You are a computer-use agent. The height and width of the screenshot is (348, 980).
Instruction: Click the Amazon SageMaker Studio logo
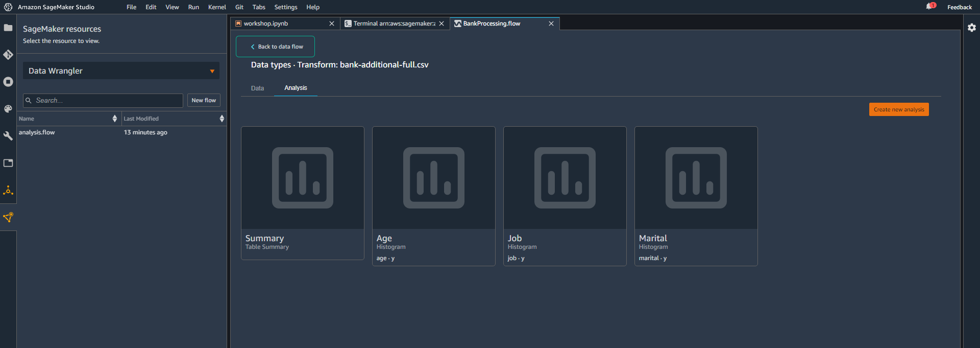pos(8,7)
